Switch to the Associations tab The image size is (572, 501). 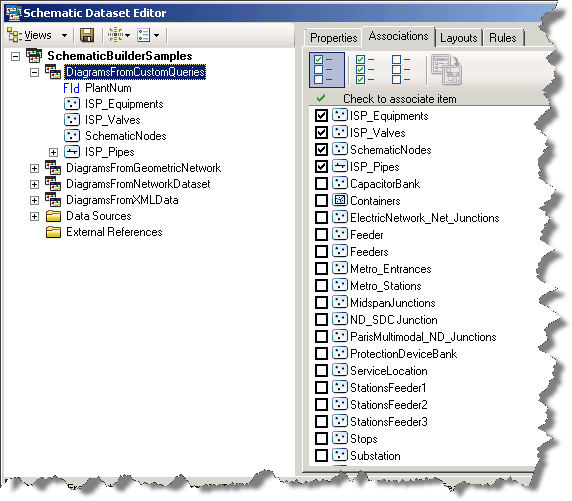pos(398,36)
